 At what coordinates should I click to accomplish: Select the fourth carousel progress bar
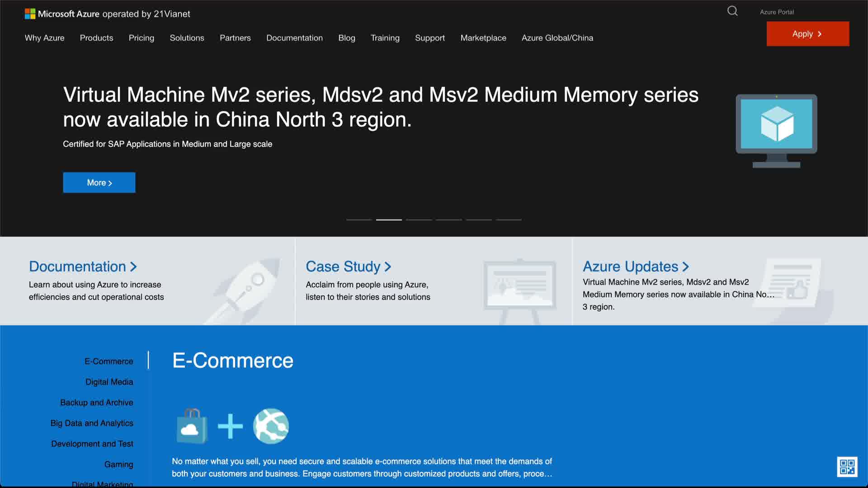pos(448,220)
